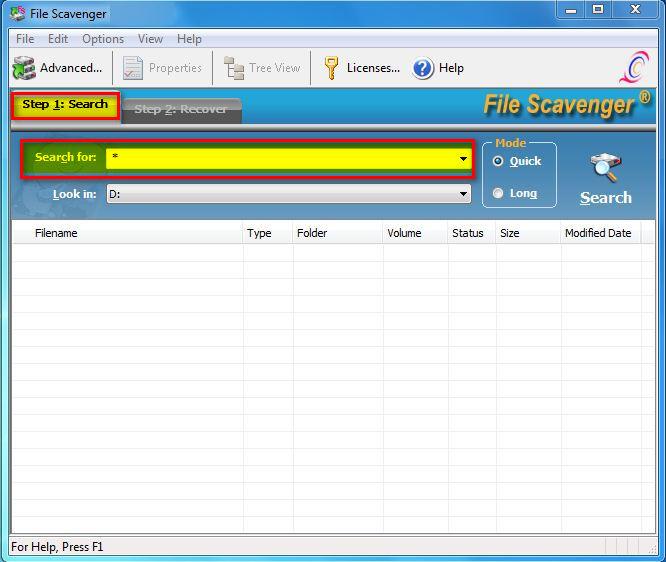Select Long mode radio button
The height and width of the screenshot is (562, 666).
[x=498, y=193]
